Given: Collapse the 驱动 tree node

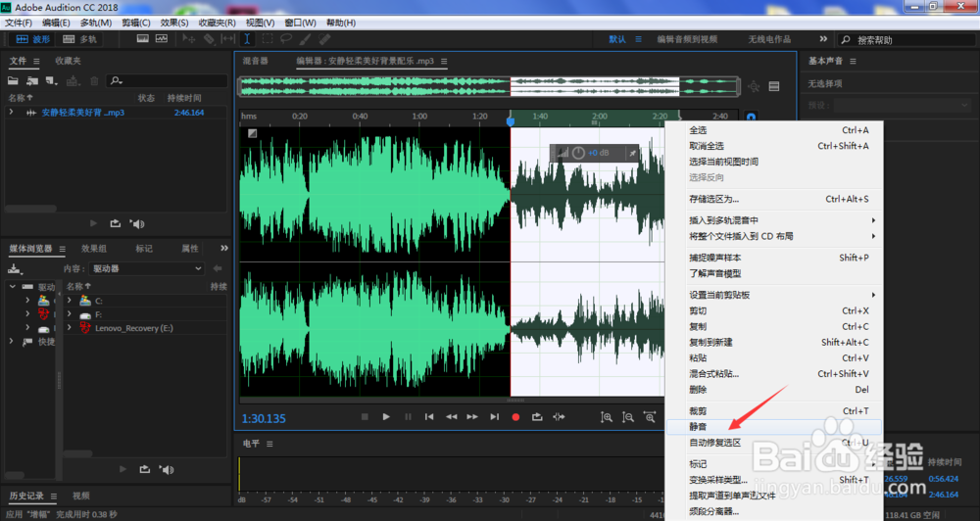Looking at the screenshot, I should (x=13, y=287).
